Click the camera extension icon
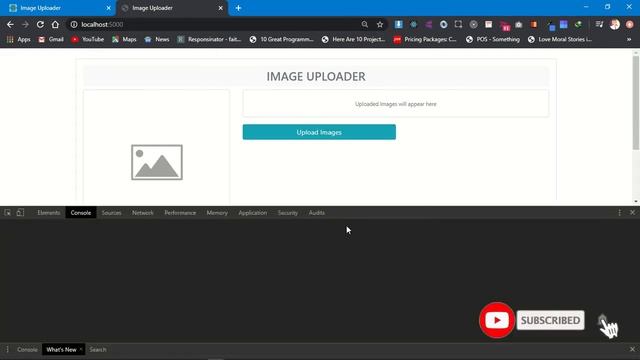 (x=518, y=25)
